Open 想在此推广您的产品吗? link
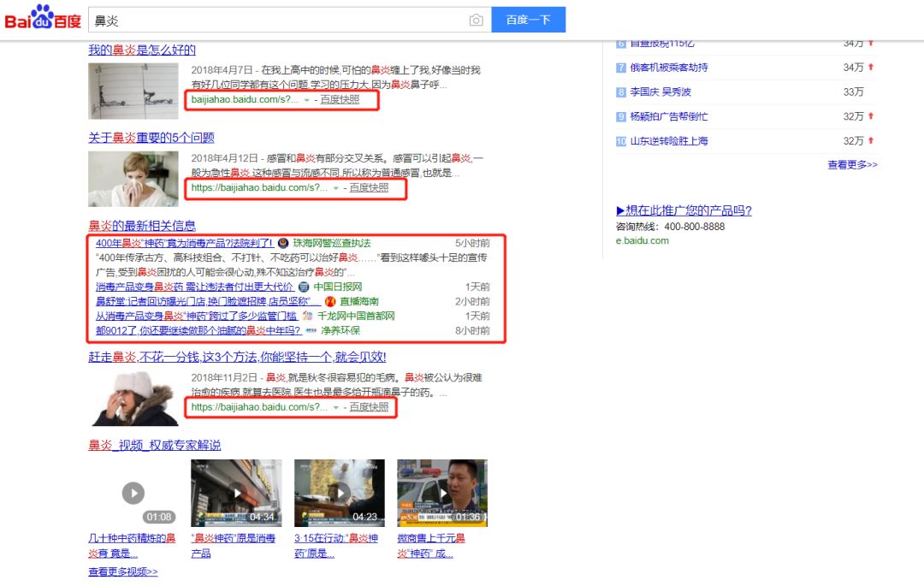This screenshot has width=924, height=586. 684,210
